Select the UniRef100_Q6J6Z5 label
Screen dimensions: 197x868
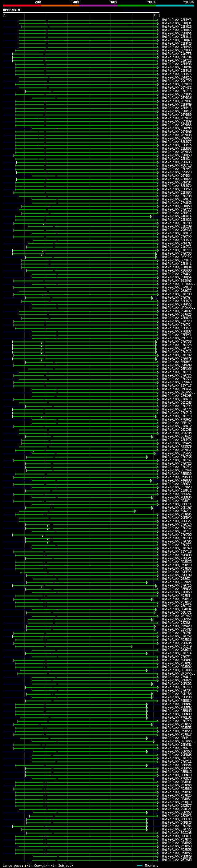coord(176,436)
